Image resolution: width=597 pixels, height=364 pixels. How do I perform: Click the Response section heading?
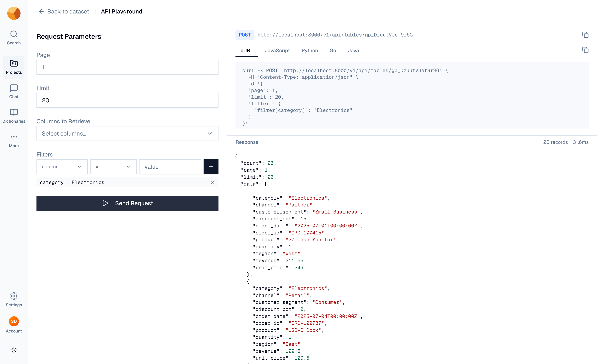[x=247, y=142]
